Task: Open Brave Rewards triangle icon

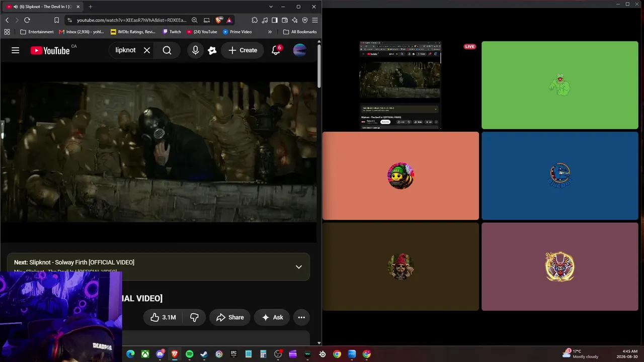Action: pyautogui.click(x=229, y=20)
